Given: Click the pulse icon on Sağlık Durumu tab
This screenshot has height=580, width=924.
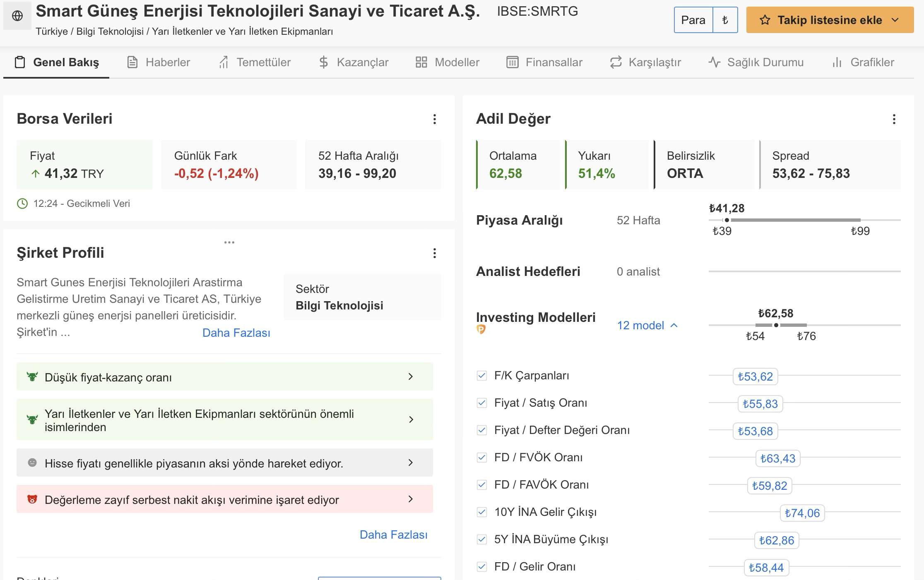Looking at the screenshot, I should tap(715, 62).
